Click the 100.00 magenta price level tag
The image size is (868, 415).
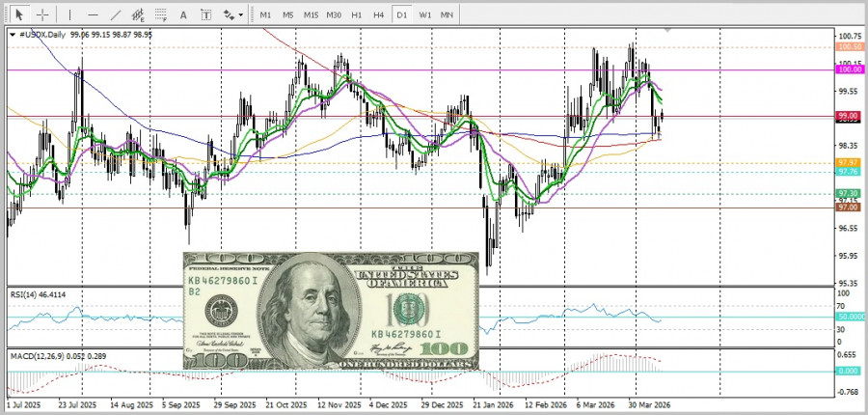point(850,69)
